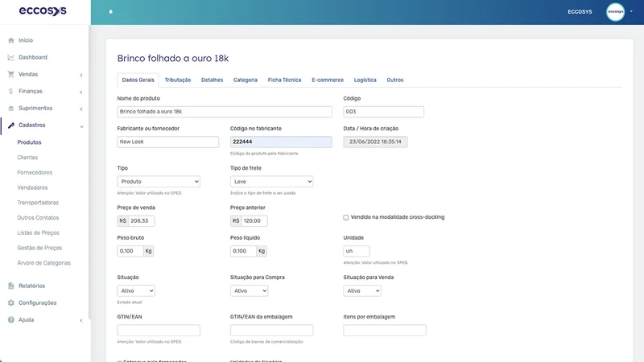The image size is (644, 362).
Task: Collapse the Cadastros menu chevron
Action: pos(81,126)
